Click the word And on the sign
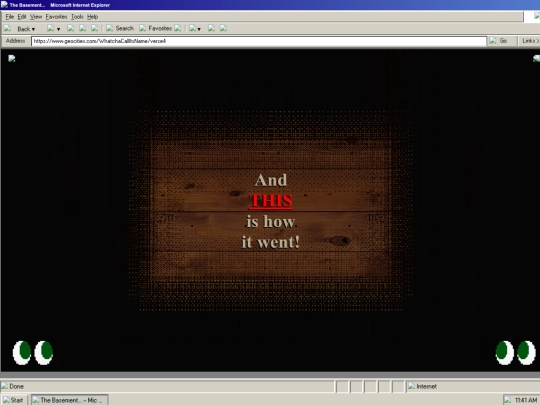The image size is (540, 405). 271,180
